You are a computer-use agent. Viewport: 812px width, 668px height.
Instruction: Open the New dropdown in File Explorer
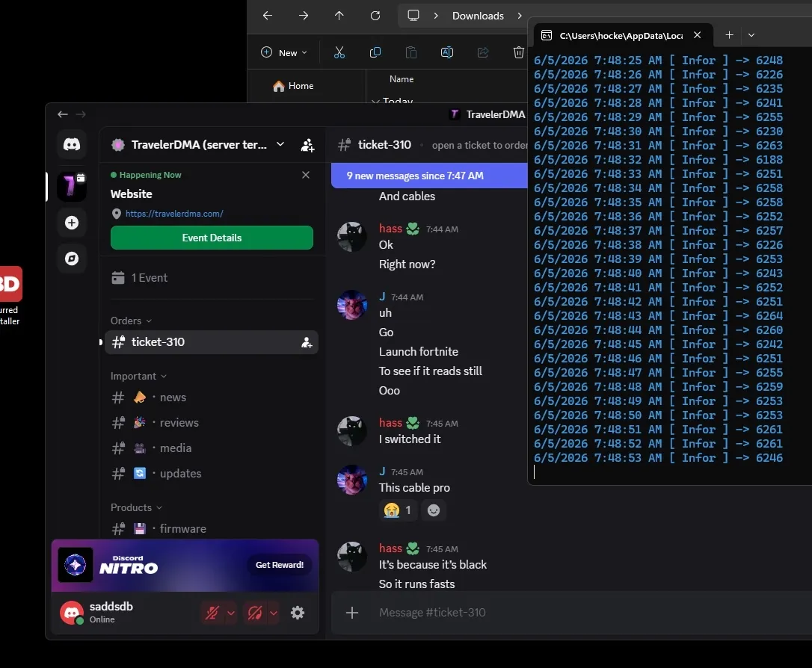click(x=284, y=52)
